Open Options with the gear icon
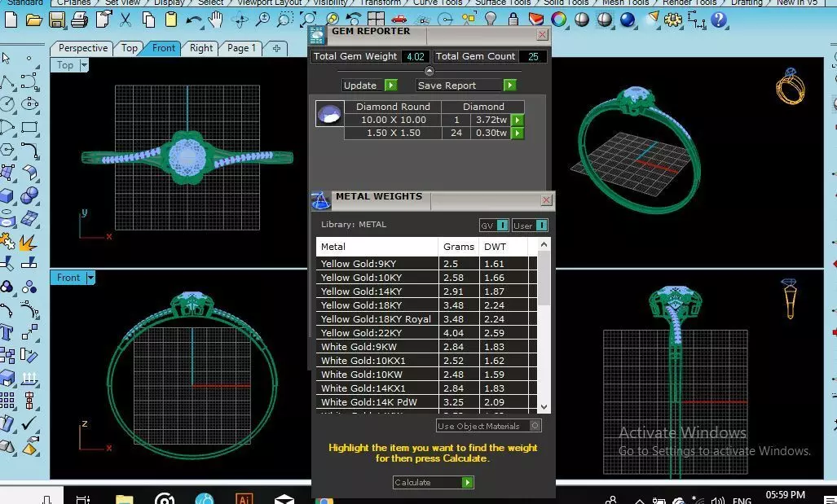Screen dimensions: 837x504 [x=673, y=20]
